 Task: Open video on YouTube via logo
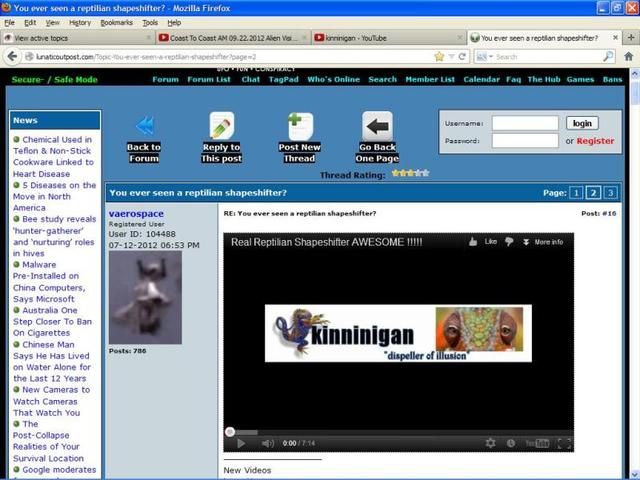[537, 443]
